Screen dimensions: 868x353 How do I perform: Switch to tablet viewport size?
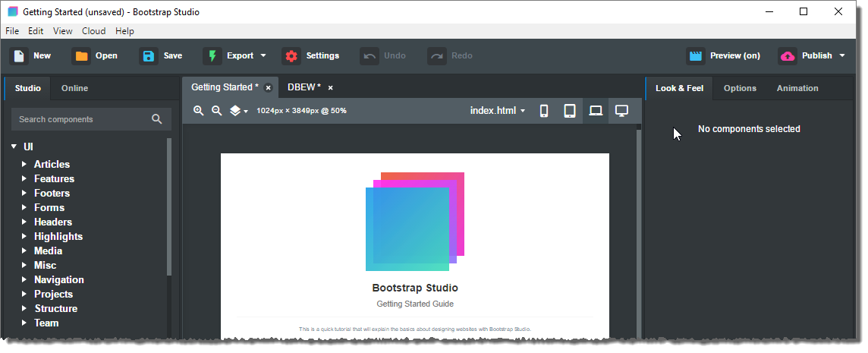570,111
